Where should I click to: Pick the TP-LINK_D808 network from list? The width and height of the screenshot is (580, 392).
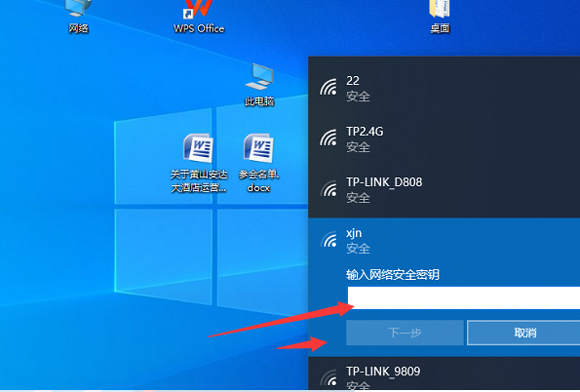coord(444,189)
